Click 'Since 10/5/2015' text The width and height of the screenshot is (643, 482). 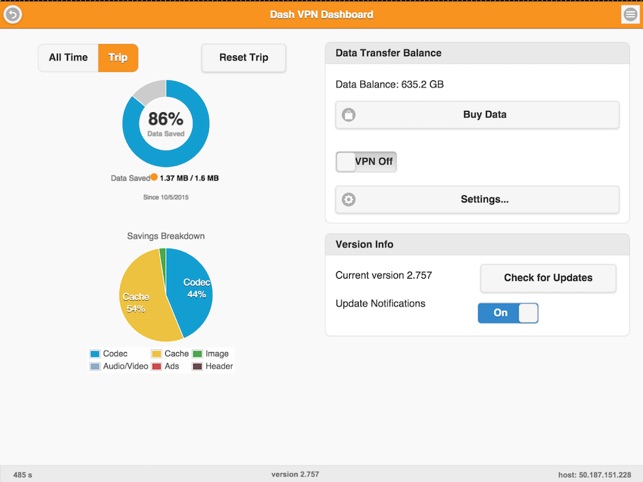(166, 197)
